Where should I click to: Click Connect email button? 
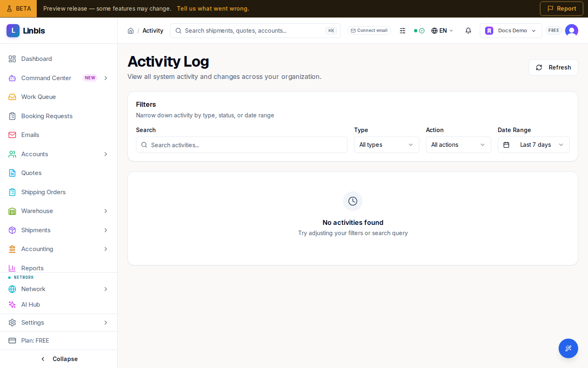(x=369, y=31)
